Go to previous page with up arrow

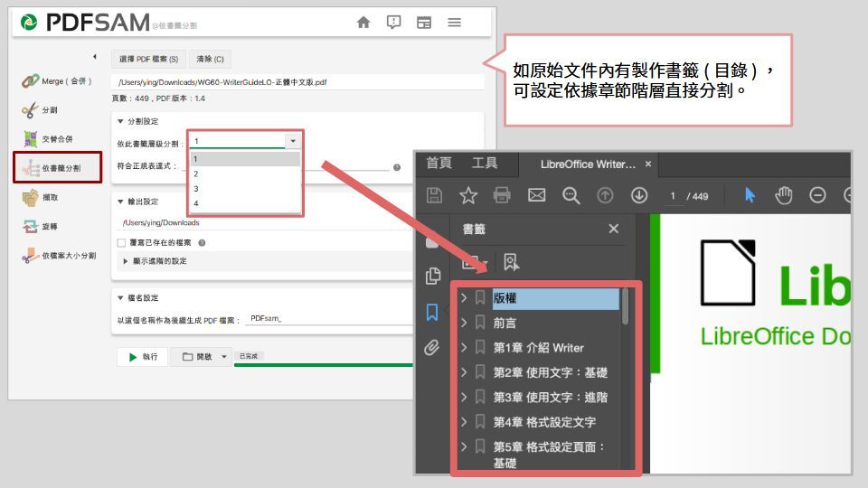605,195
